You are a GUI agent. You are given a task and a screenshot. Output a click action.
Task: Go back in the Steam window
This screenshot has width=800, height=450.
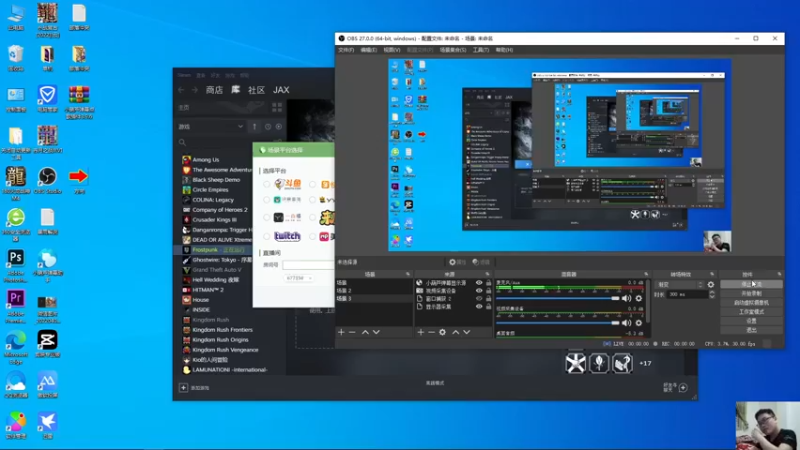(x=182, y=90)
